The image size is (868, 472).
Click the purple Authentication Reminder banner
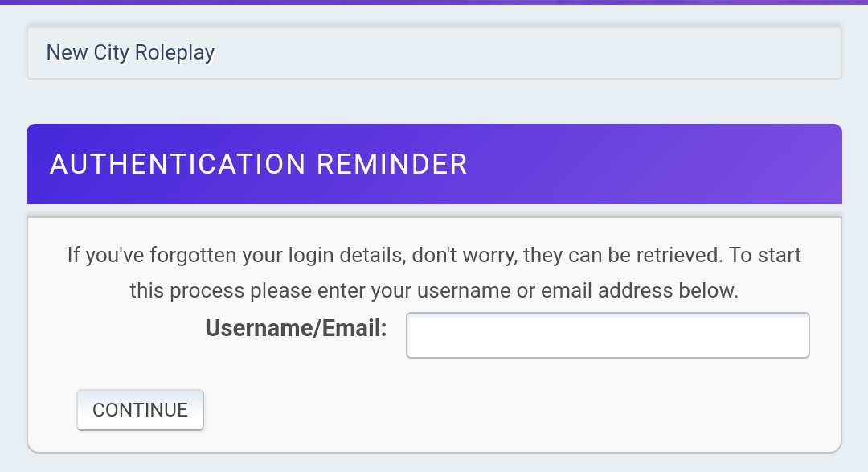(434, 164)
